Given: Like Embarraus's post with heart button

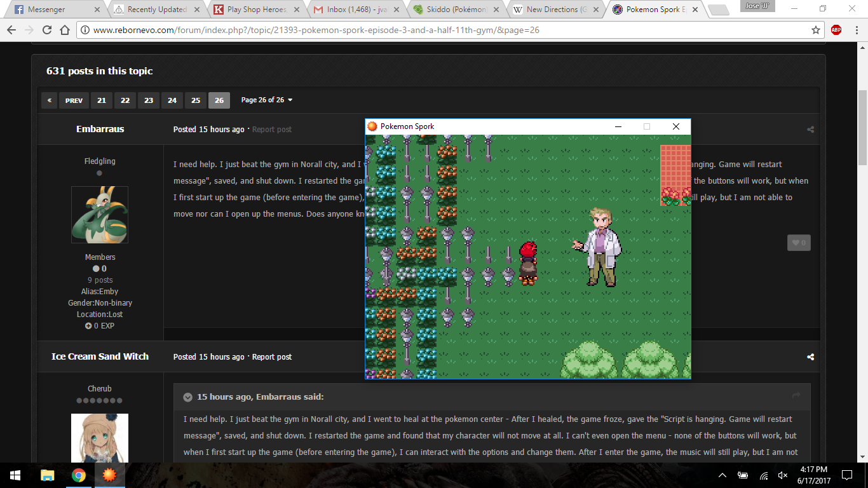Looking at the screenshot, I should pos(799,242).
